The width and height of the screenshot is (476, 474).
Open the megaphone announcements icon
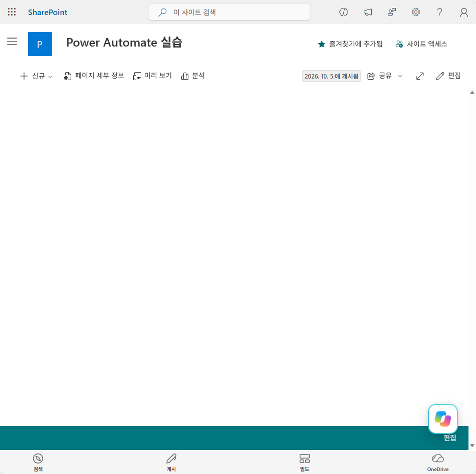pos(368,12)
